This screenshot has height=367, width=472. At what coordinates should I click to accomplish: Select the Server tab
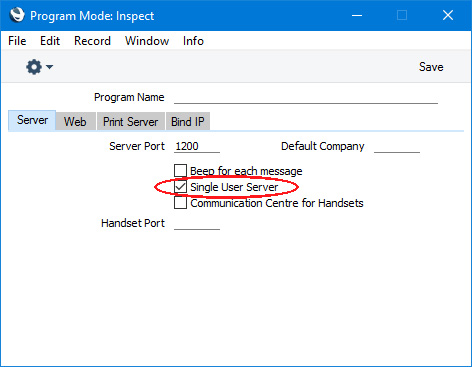coord(32,120)
